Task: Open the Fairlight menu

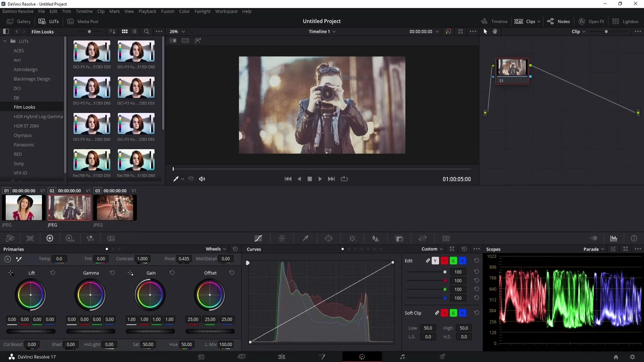Action: coord(202,11)
